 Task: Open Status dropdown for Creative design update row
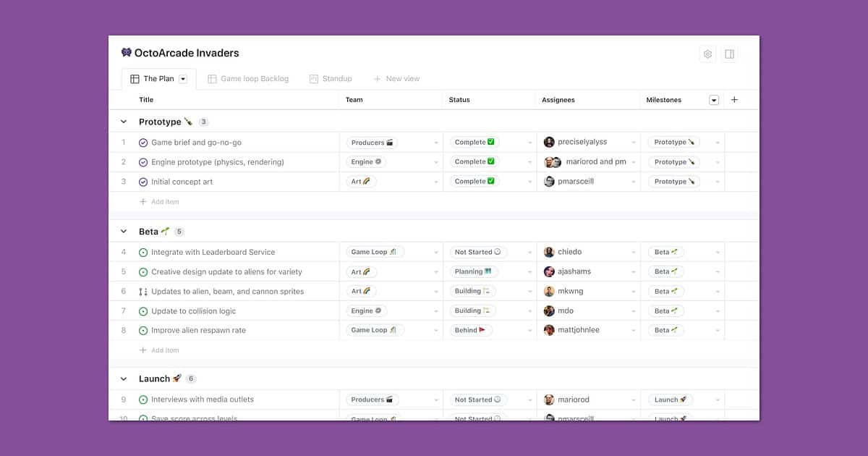coord(529,272)
